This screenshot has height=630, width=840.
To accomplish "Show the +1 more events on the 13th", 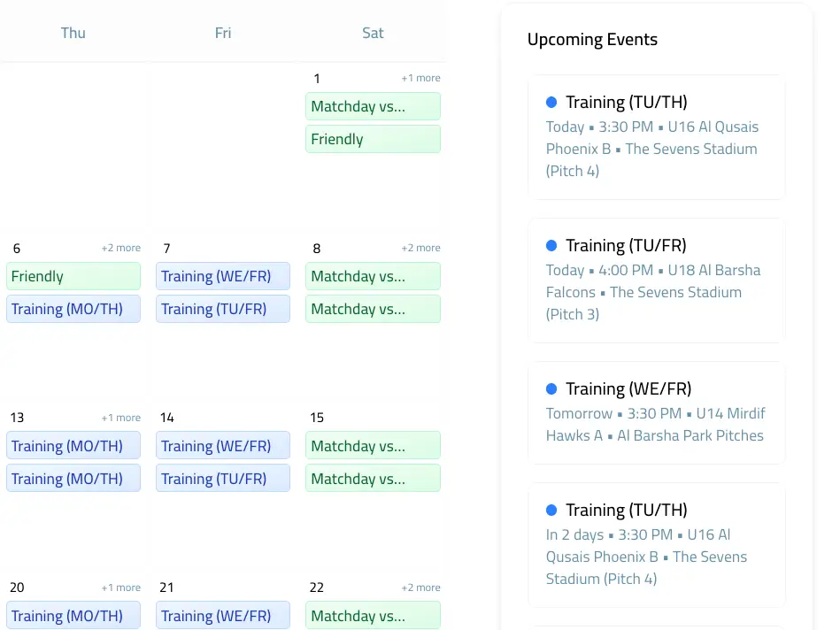I will [120, 417].
